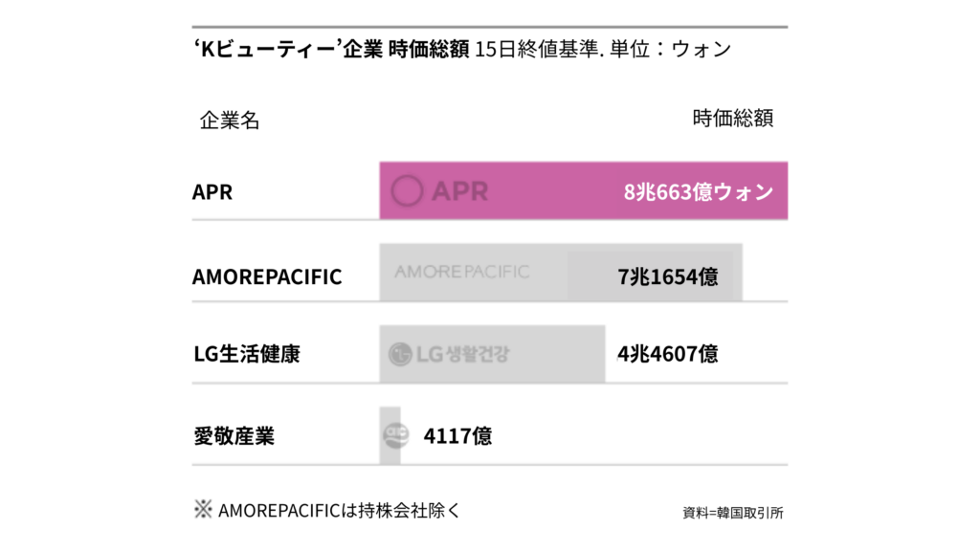Click the 4117億 market cap value
The width and height of the screenshot is (980, 551).
[x=457, y=437]
